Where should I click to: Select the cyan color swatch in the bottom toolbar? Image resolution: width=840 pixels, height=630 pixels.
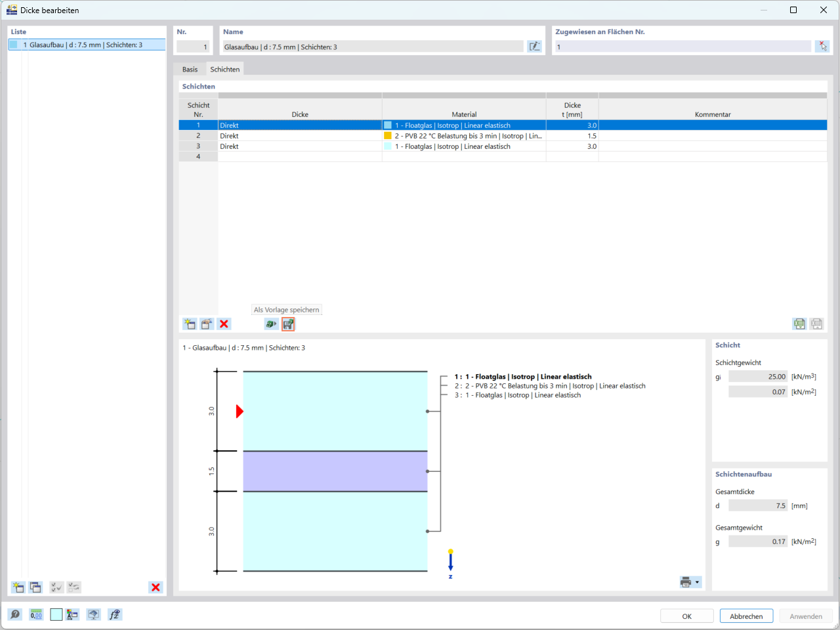(x=57, y=614)
